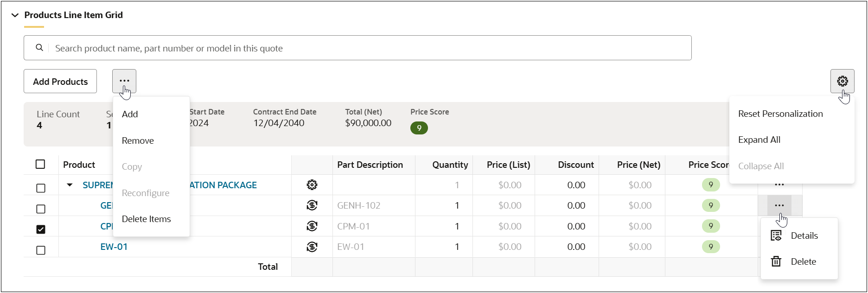Check the EW-01 row checkbox
This screenshot has width=868, height=293.
coord(41,250)
